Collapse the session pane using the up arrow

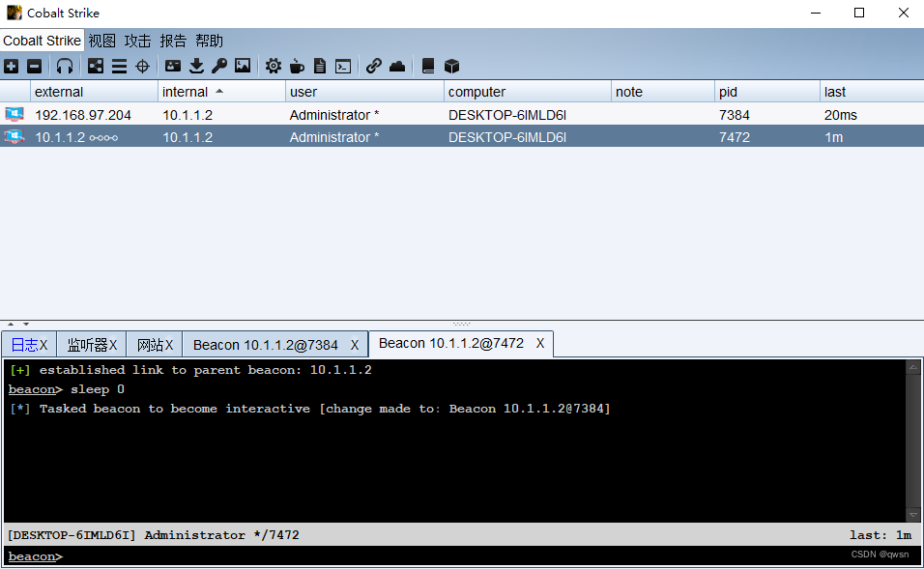11,324
